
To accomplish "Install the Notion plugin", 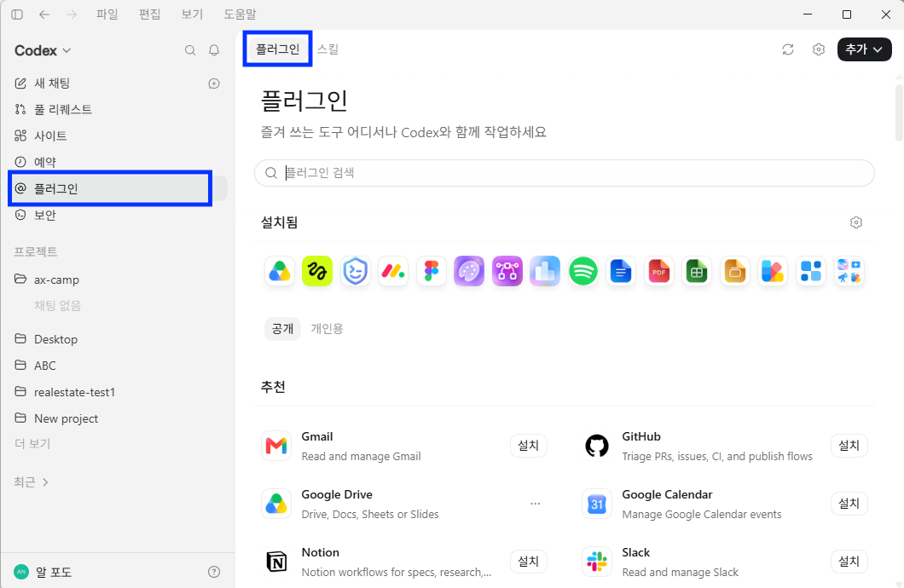I will tap(529, 562).
